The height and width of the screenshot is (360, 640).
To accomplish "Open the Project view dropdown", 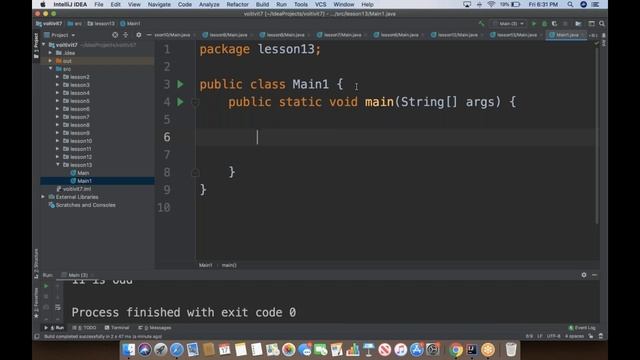I will [x=60, y=35].
